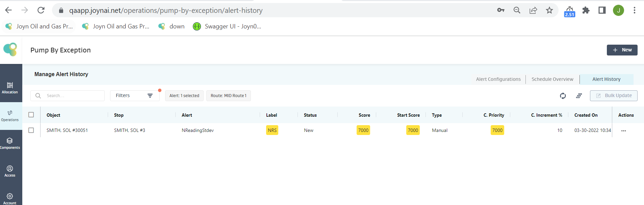Image resolution: width=644 pixels, height=205 pixels.
Task: Open the Components sidebar section
Action: click(x=10, y=143)
